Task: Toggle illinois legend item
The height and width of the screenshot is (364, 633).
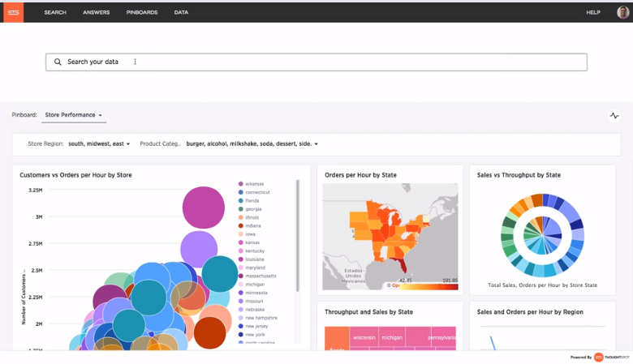Action: 248,217
